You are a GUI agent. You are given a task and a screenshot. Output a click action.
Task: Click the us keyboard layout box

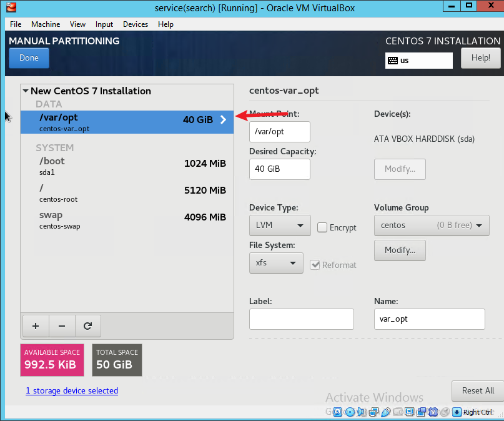click(419, 61)
